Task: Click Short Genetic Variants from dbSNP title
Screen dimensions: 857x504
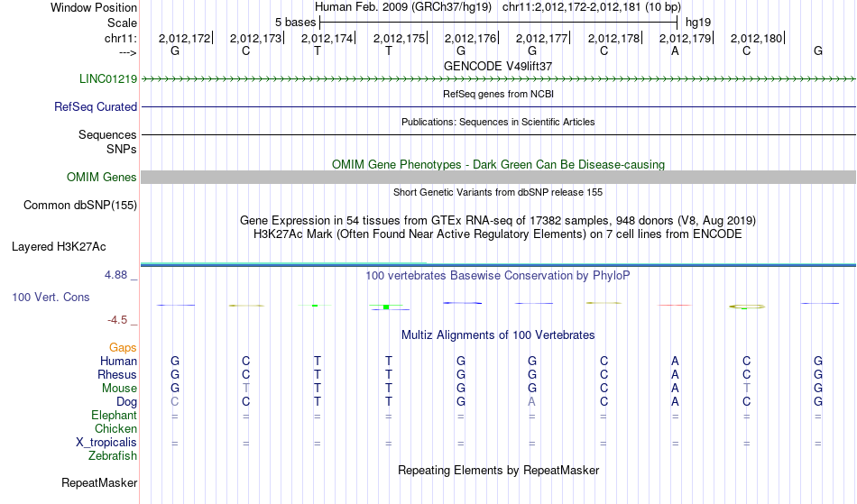Action: [497, 192]
